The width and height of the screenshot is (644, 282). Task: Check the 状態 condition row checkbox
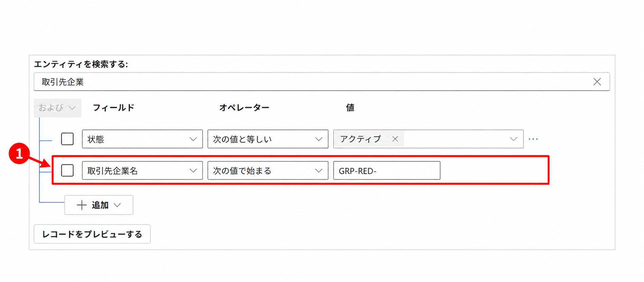pyautogui.click(x=67, y=139)
